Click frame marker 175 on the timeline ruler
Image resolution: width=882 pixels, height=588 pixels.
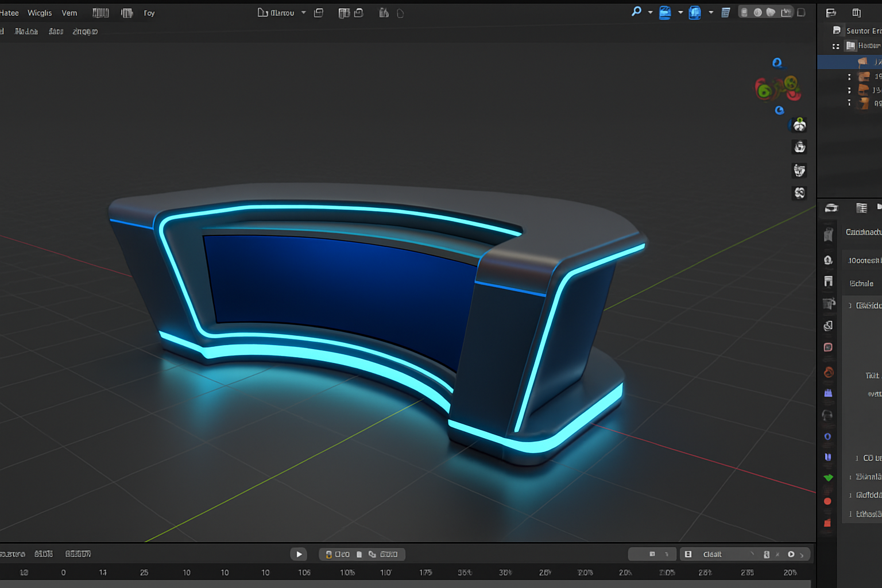tap(425, 572)
